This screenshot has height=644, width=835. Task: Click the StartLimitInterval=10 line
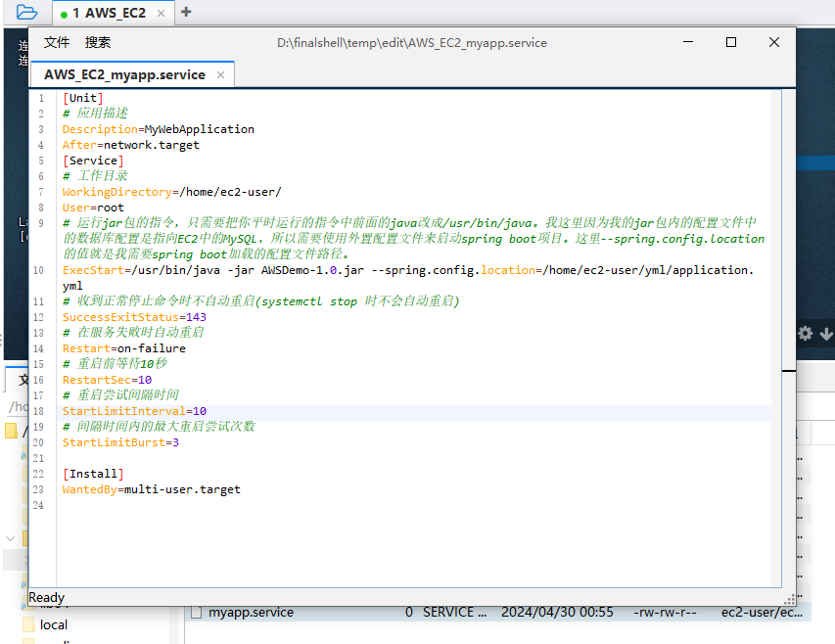coord(134,411)
